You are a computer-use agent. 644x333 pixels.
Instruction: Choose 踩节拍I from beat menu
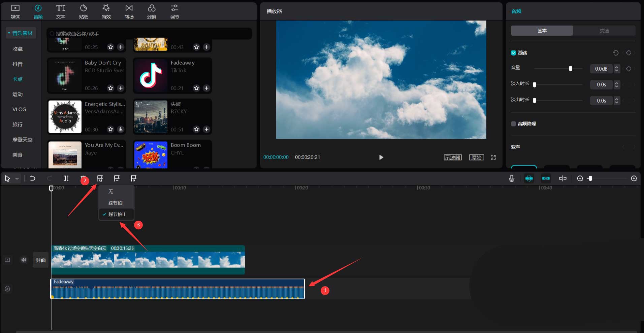tap(116, 203)
